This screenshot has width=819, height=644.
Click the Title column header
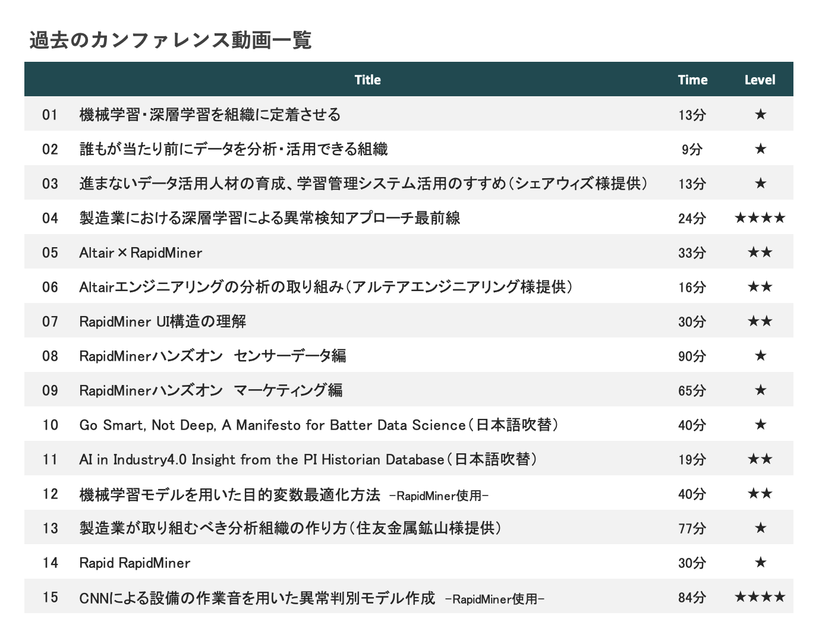click(367, 80)
